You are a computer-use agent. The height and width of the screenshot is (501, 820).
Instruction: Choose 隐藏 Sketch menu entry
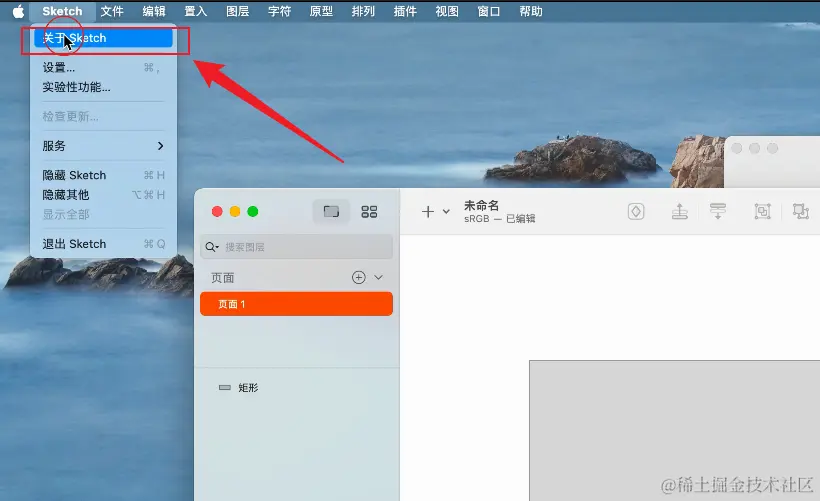[103, 175]
